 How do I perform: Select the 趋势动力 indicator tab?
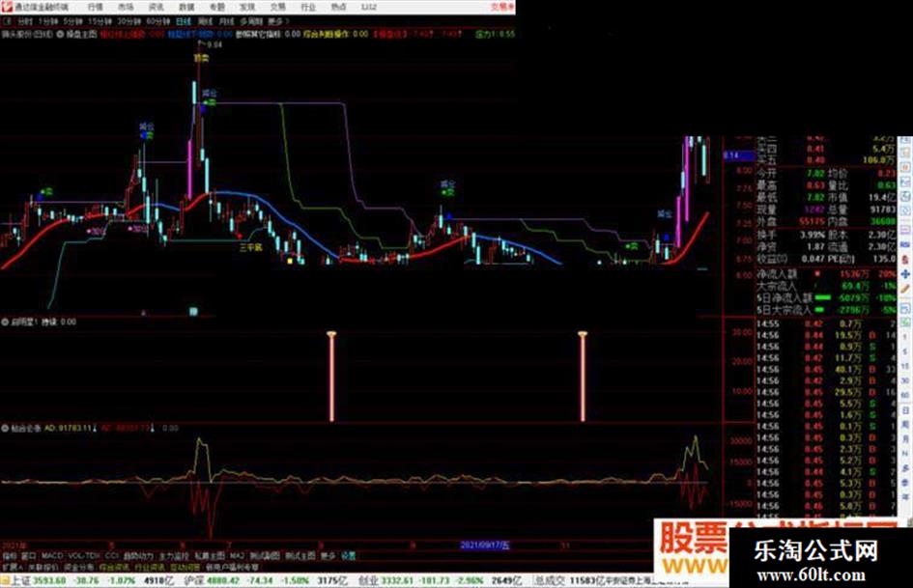click(x=138, y=556)
